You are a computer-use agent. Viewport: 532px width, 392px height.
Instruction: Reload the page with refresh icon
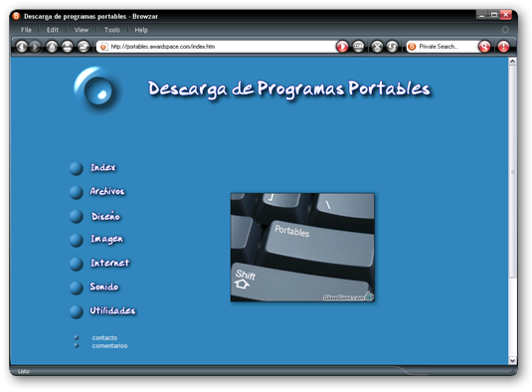pos(392,47)
